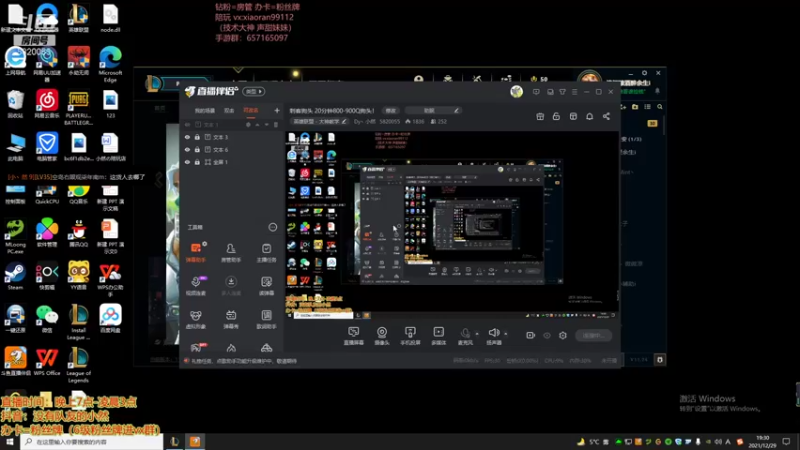Add a 多媒体 media source
The height and width of the screenshot is (450, 800).
click(438, 336)
